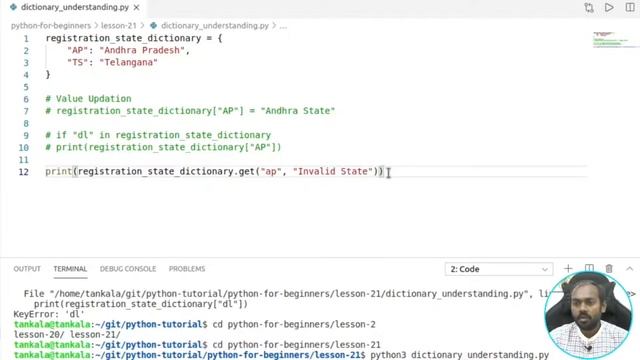
Task: Click line number 12 in the gutter
Action: pyautogui.click(x=24, y=172)
